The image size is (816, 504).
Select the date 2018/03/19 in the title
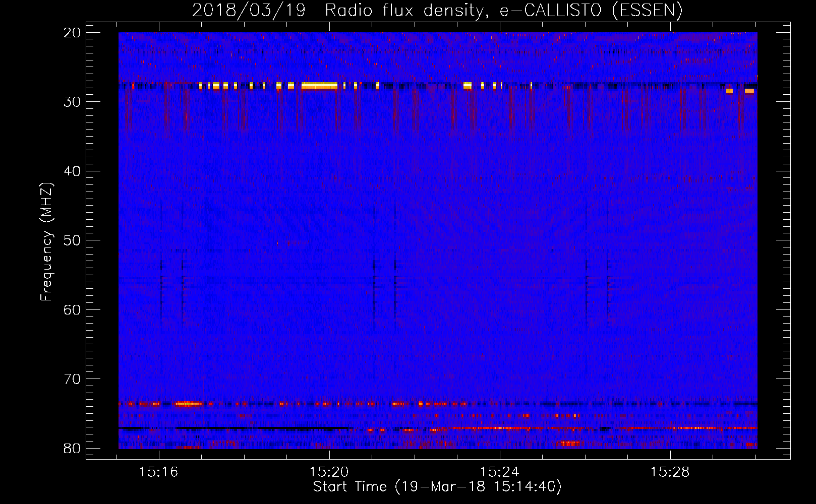coord(249,10)
